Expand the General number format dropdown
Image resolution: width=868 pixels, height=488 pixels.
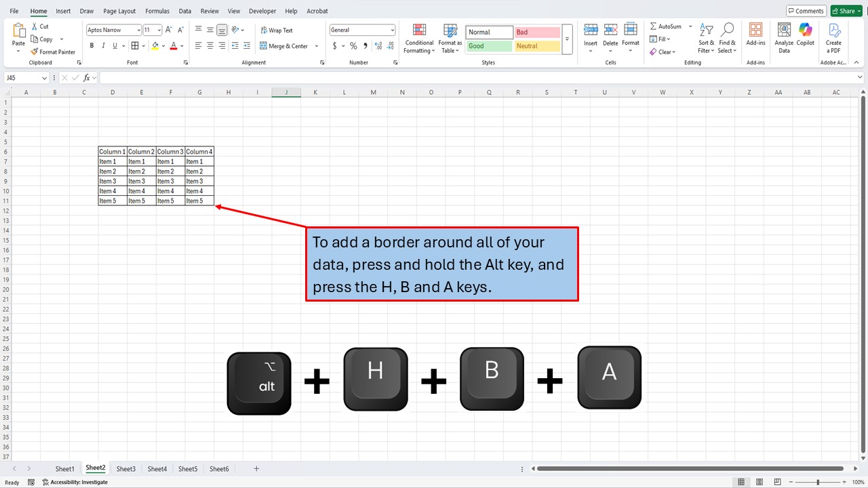point(392,29)
